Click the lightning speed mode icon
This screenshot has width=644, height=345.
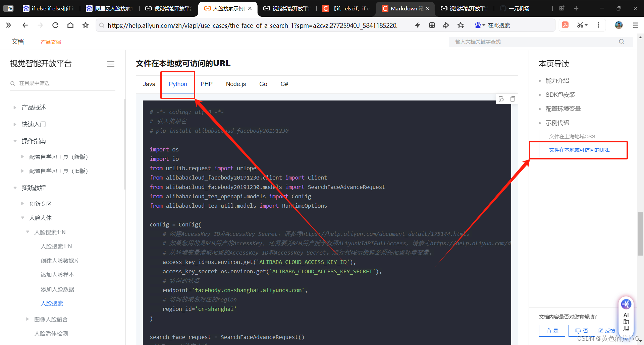point(418,25)
